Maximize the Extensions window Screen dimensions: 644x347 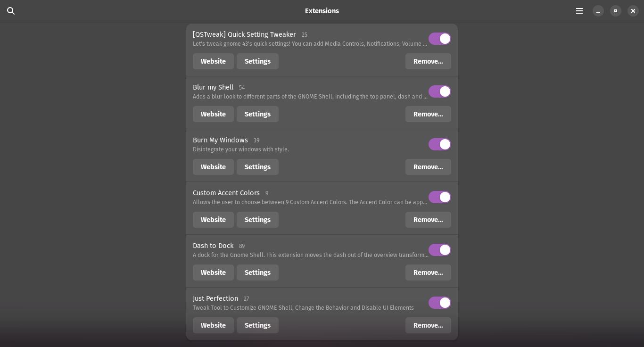[x=616, y=11]
